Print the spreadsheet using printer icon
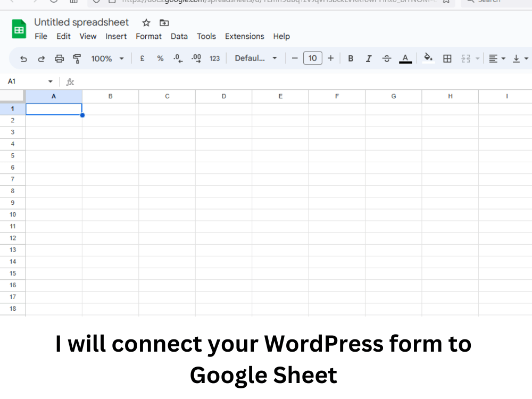 tap(60, 59)
